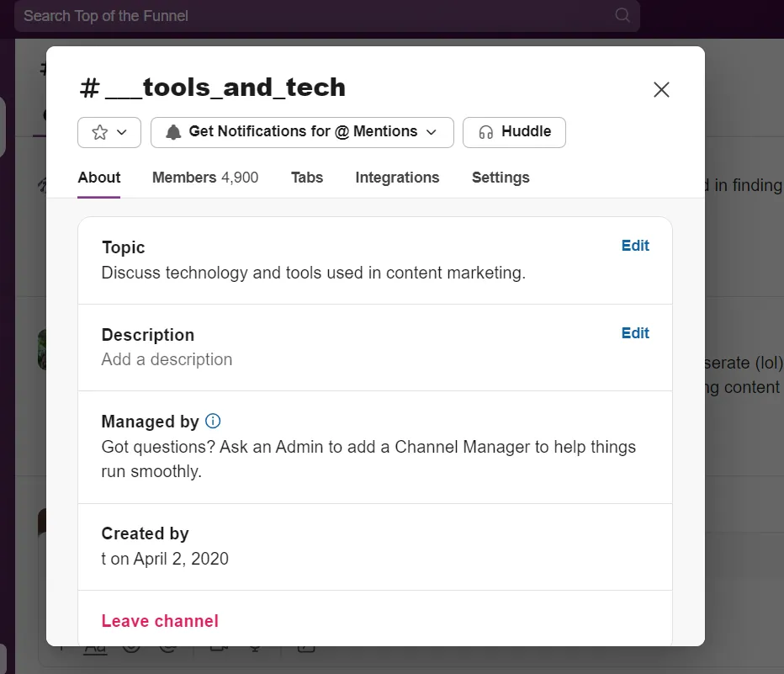The width and height of the screenshot is (784, 674).
Task: Click Add a description placeholder
Action: point(167,359)
